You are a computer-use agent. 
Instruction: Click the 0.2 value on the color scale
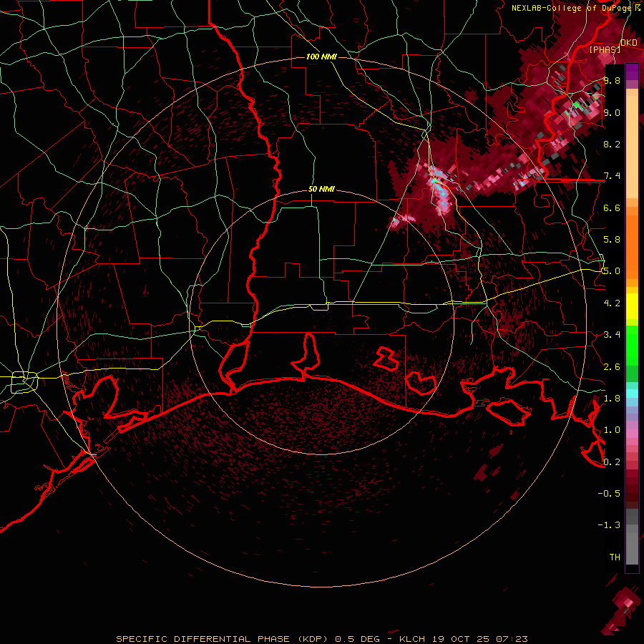(612, 462)
